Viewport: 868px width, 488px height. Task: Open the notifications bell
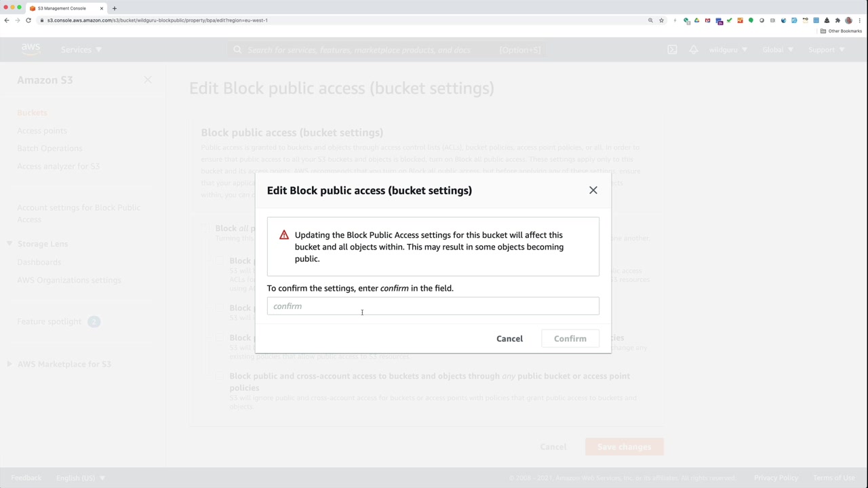[694, 49]
